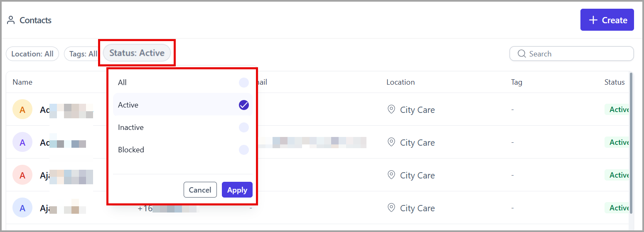
Task: Open the Tags: All filter
Action: pyautogui.click(x=82, y=54)
